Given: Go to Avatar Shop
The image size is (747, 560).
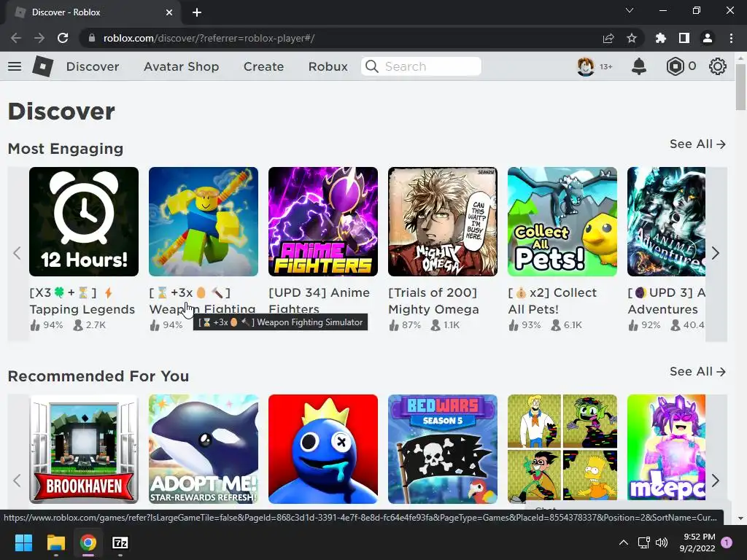Looking at the screenshot, I should (181, 66).
